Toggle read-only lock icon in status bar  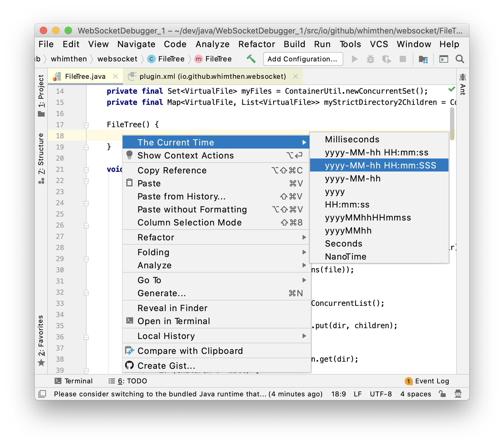[442, 394]
